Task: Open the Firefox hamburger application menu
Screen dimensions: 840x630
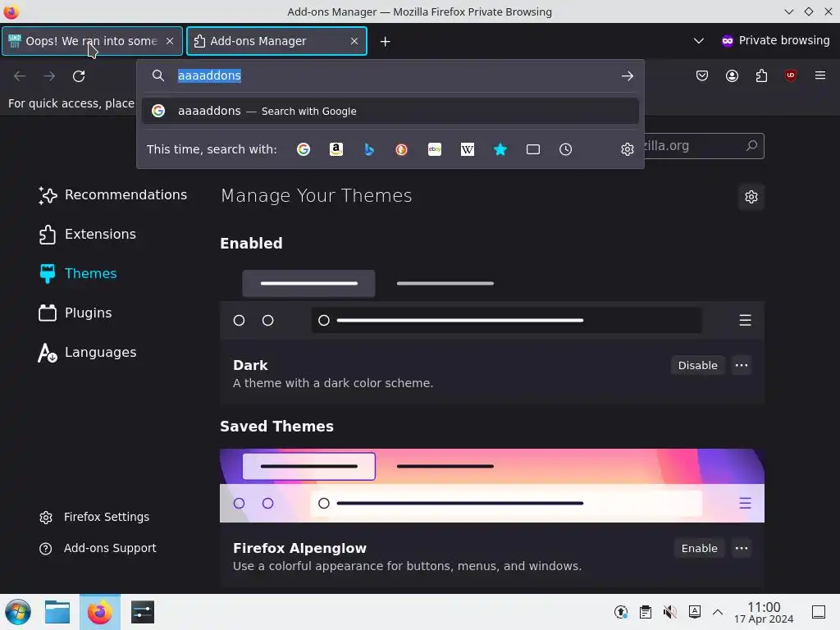Action: point(820,75)
